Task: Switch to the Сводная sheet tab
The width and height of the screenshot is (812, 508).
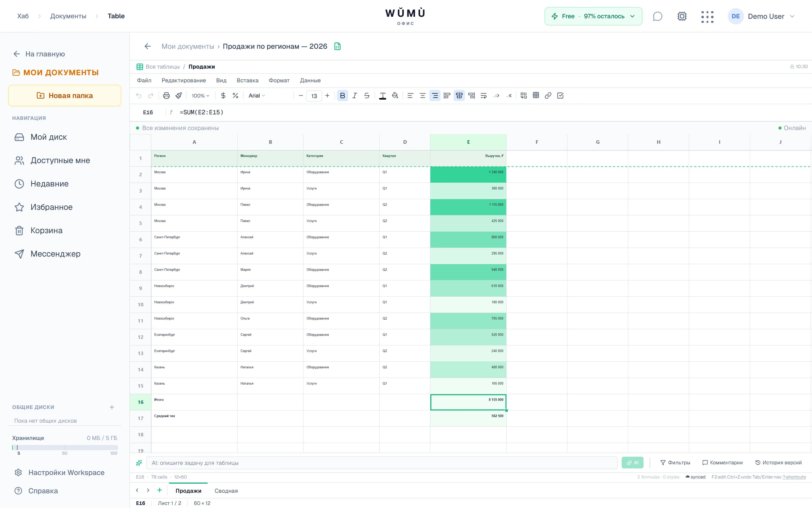Action: pos(226,491)
